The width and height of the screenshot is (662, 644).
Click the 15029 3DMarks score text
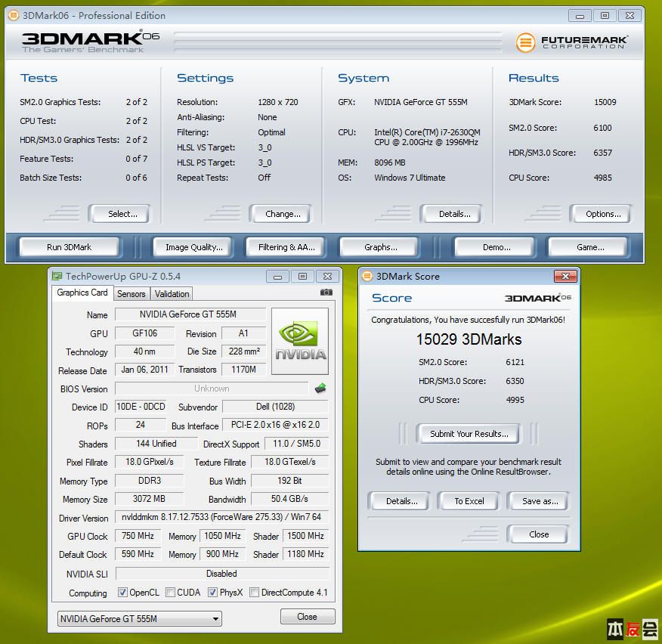tap(470, 340)
